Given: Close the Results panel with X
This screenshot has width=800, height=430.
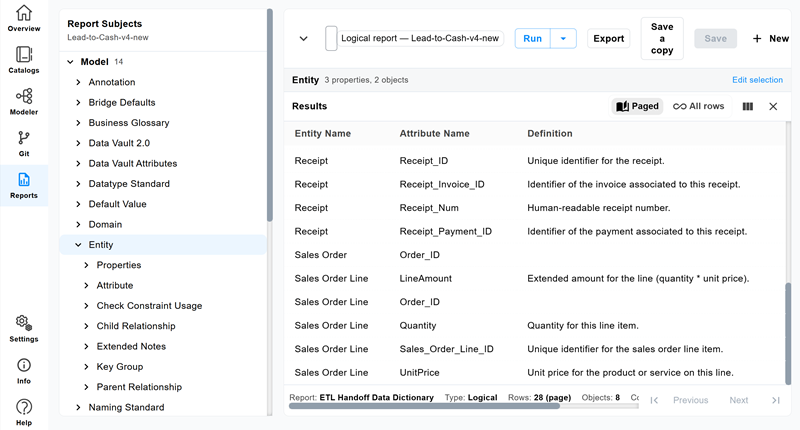Looking at the screenshot, I should [x=773, y=106].
